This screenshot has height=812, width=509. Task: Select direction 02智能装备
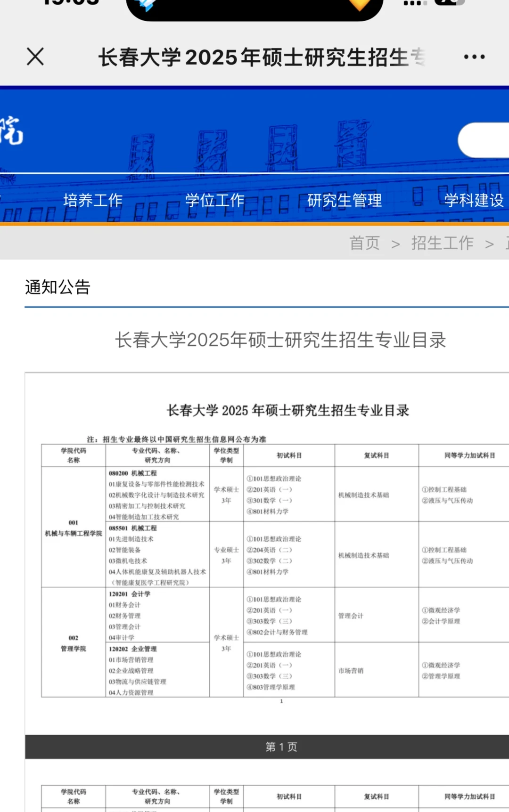tap(125, 550)
